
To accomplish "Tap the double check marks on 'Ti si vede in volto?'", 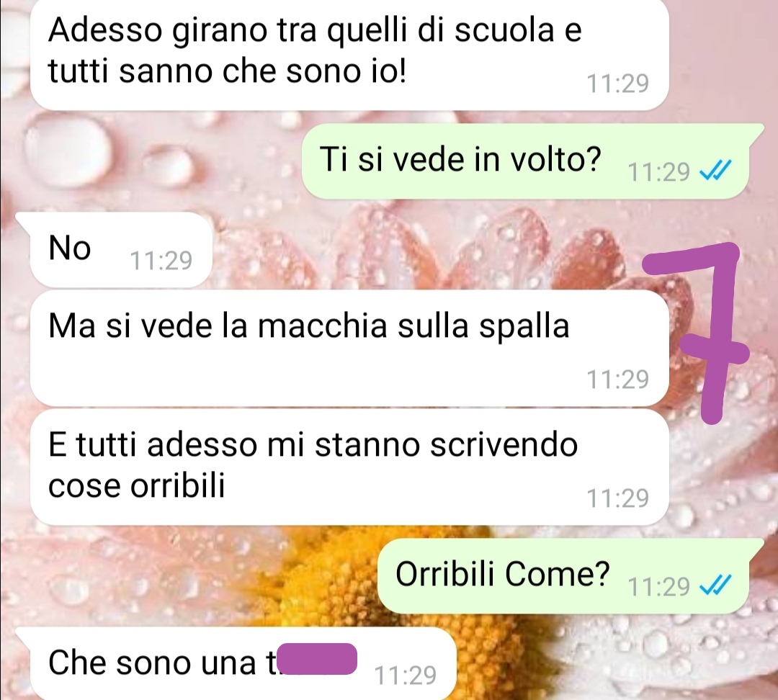I will [x=715, y=171].
